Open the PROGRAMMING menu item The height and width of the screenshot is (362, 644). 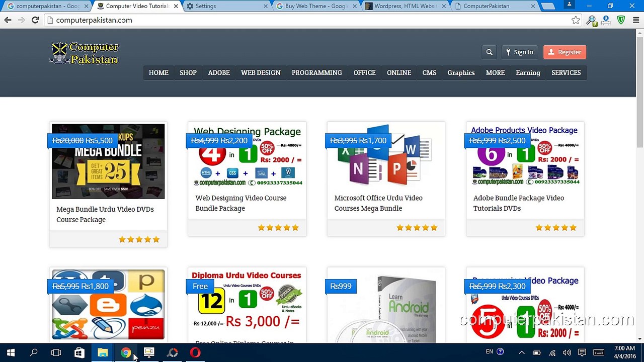click(317, 72)
